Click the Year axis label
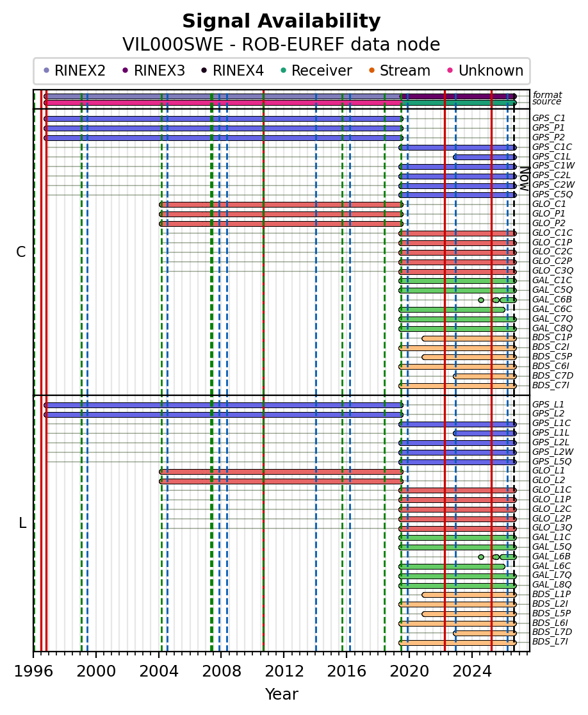588x715 pixels. pos(281,694)
